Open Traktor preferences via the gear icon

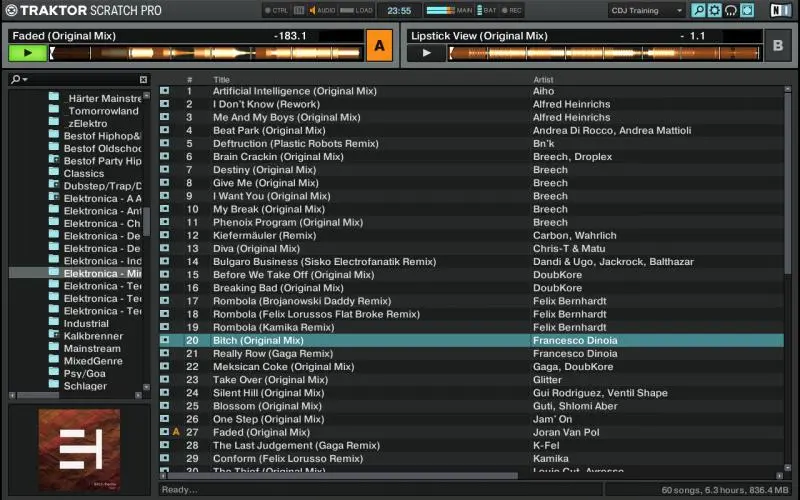click(x=714, y=10)
